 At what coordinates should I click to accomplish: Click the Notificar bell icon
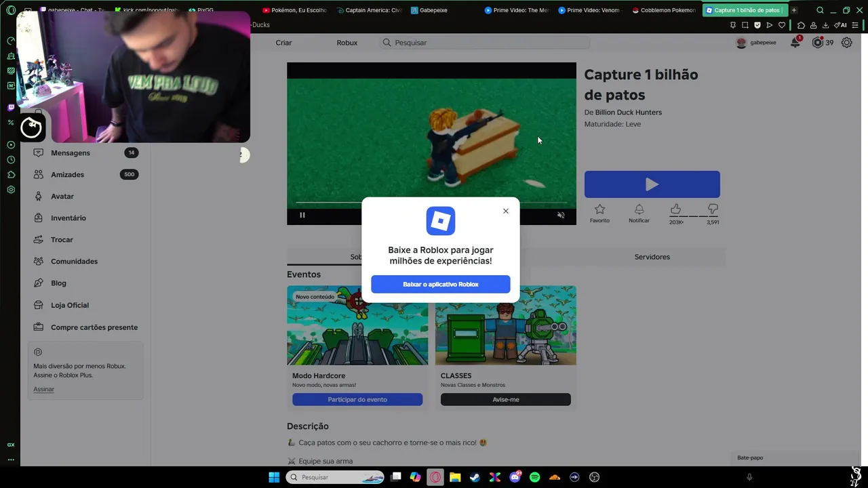(639, 210)
